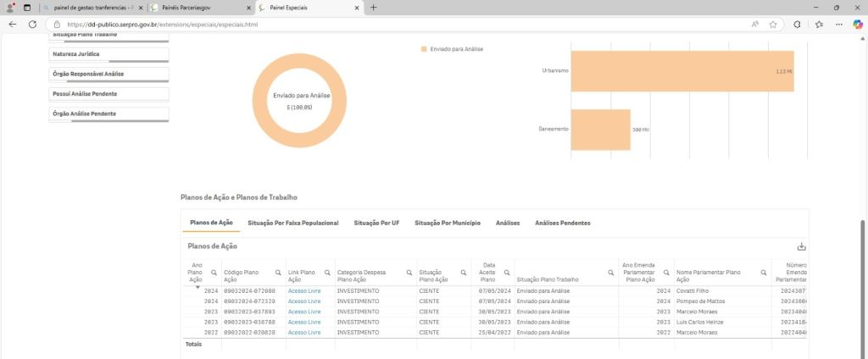Search the Link Plano Ação column
This screenshot has width=868, height=359.
point(327,273)
